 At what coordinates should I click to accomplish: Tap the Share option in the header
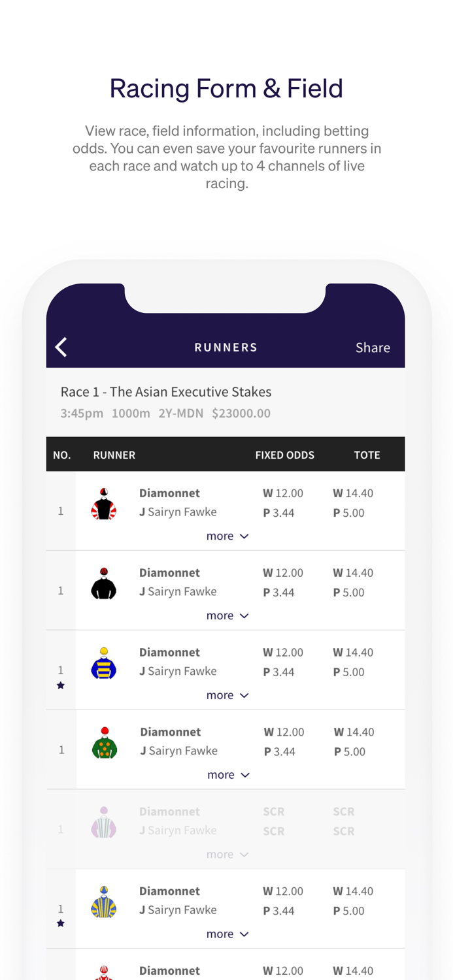click(x=373, y=348)
